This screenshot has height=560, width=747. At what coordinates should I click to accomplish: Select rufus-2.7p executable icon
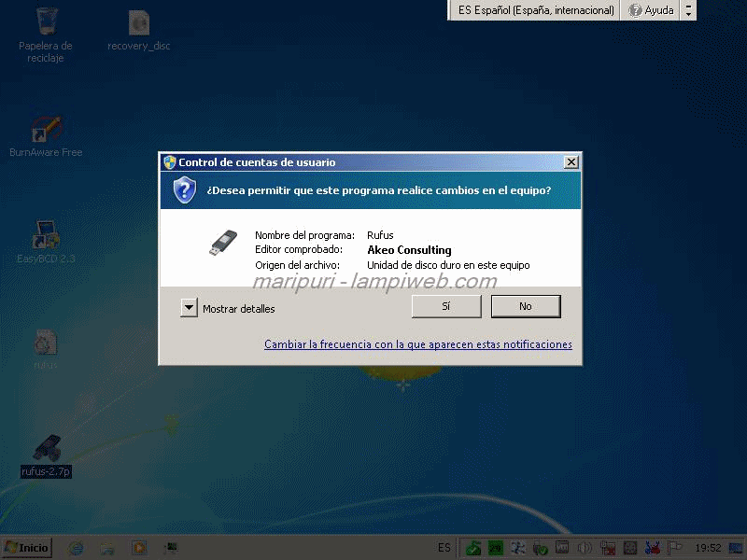coord(46,455)
